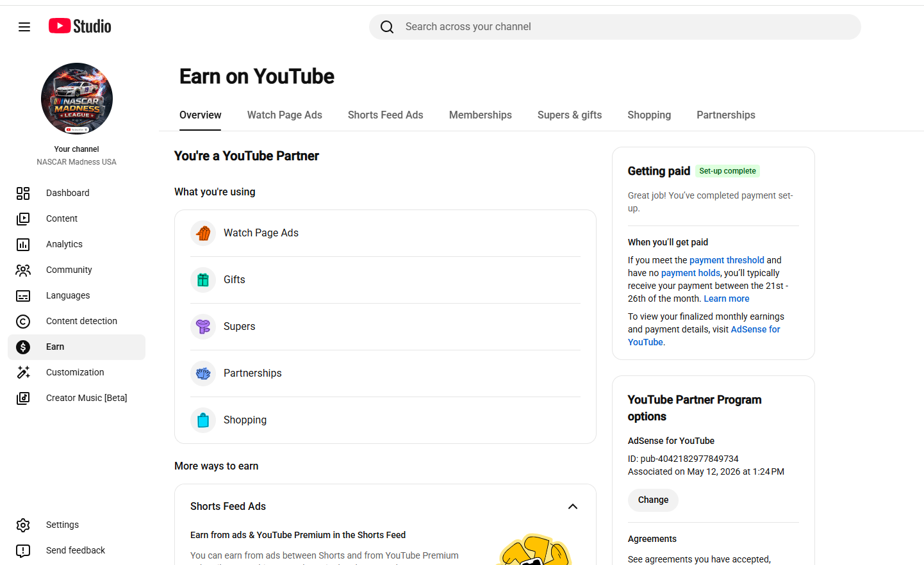Viewport: 924px width, 565px height.
Task: Open the hamburger navigation menu
Action: pyautogui.click(x=24, y=27)
